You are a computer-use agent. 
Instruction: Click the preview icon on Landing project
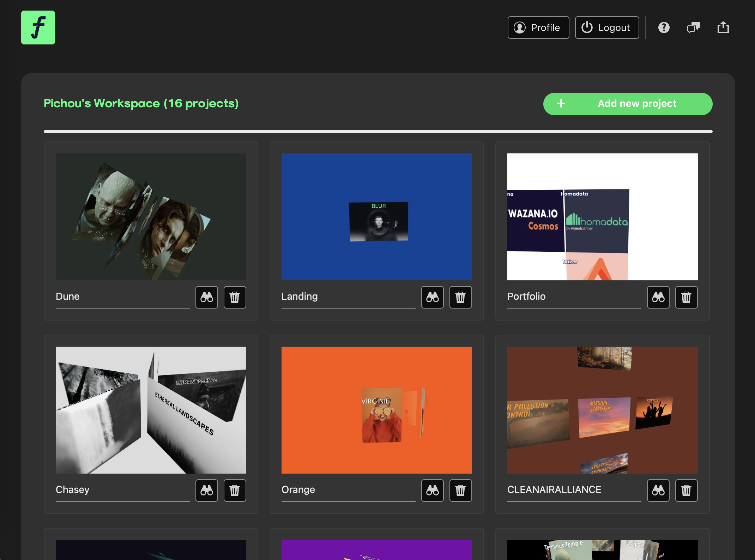click(x=433, y=297)
